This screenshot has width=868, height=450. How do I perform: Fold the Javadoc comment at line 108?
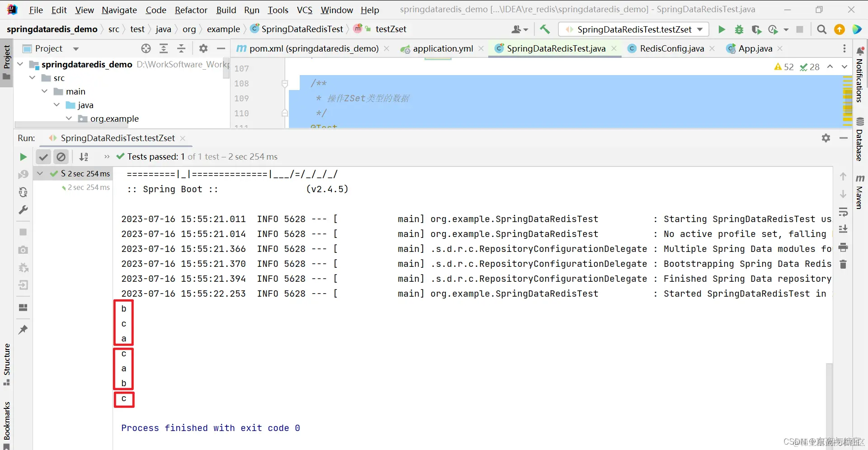point(285,84)
